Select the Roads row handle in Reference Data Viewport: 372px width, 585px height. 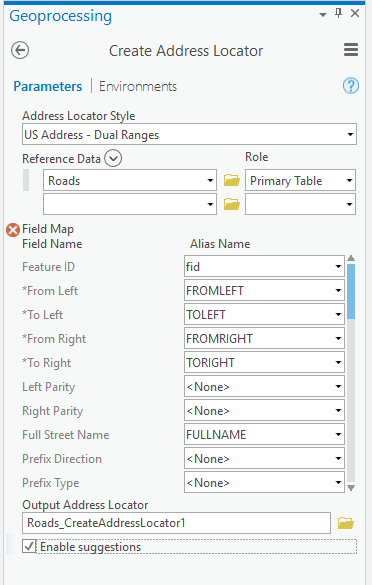[x=26, y=180]
